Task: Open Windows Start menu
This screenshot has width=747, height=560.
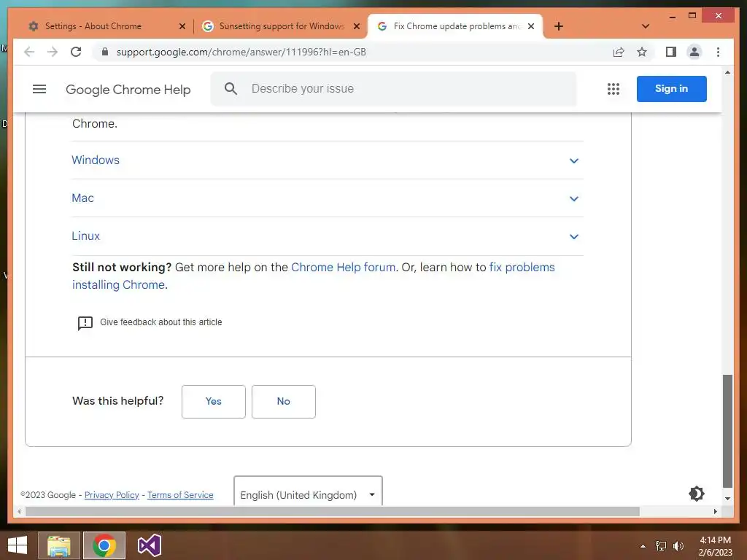Action: coord(18,545)
